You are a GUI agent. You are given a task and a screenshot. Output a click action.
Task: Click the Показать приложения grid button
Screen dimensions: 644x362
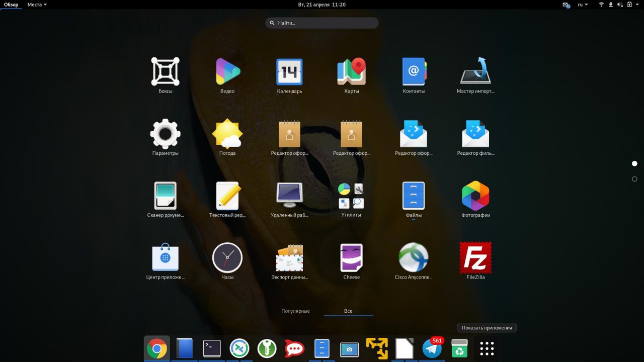(487, 348)
